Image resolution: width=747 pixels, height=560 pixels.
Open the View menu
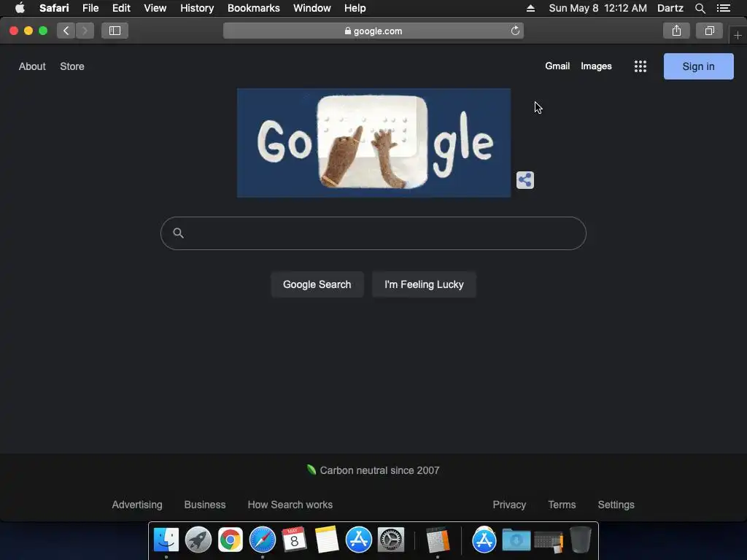click(155, 8)
